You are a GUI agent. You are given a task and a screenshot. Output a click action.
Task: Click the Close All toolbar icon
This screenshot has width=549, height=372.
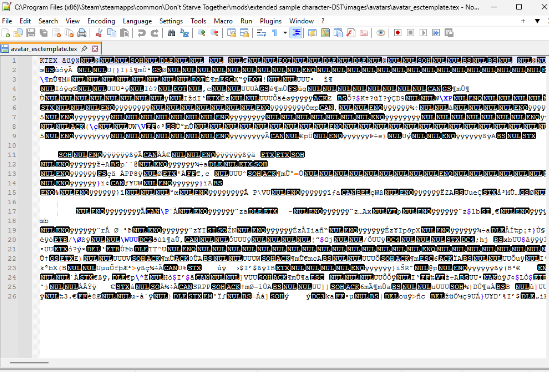[69, 33]
